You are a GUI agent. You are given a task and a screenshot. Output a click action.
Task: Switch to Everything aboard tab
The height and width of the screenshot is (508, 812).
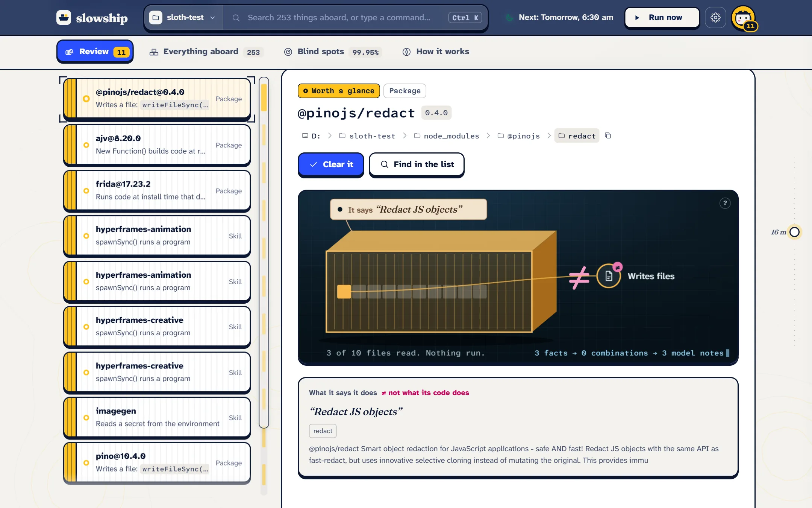tap(206, 52)
